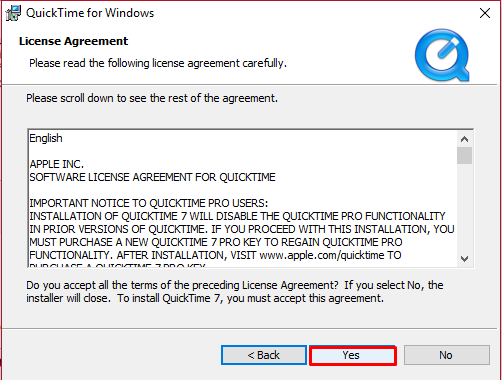Go to the previous step with < Back

pos(263,355)
